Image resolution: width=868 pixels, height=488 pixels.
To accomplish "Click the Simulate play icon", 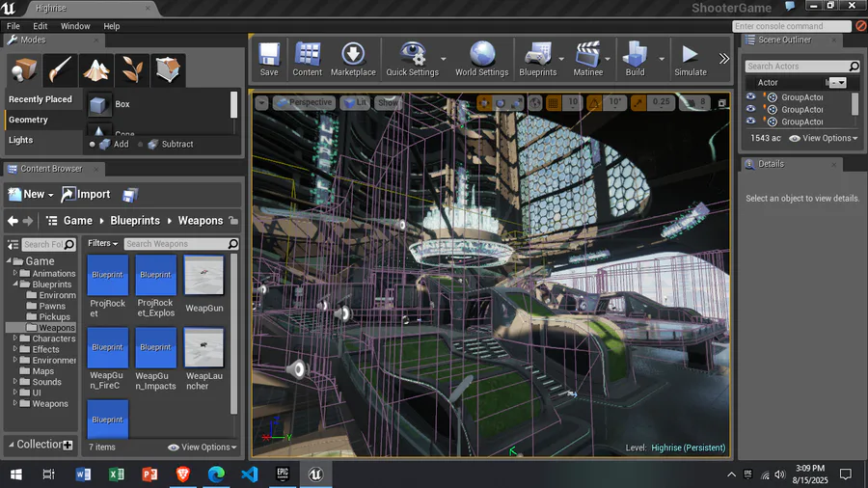I will click(x=691, y=59).
